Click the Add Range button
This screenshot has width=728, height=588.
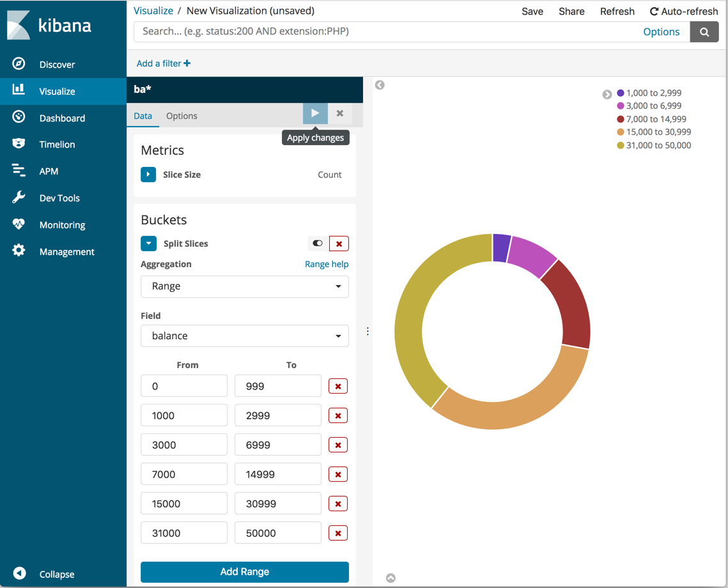244,571
